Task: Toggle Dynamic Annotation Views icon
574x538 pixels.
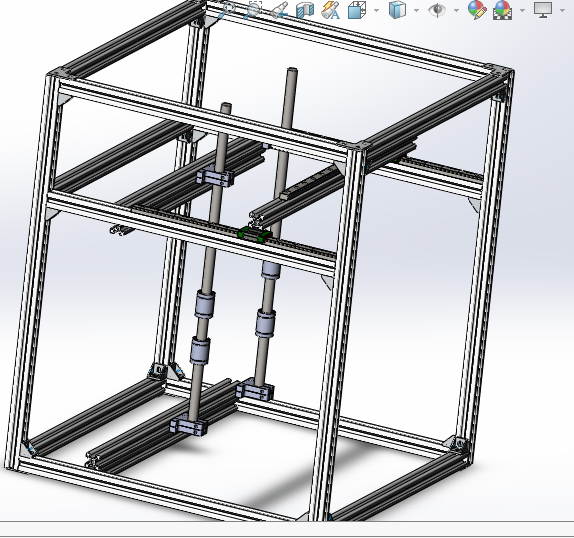Action: (331, 10)
